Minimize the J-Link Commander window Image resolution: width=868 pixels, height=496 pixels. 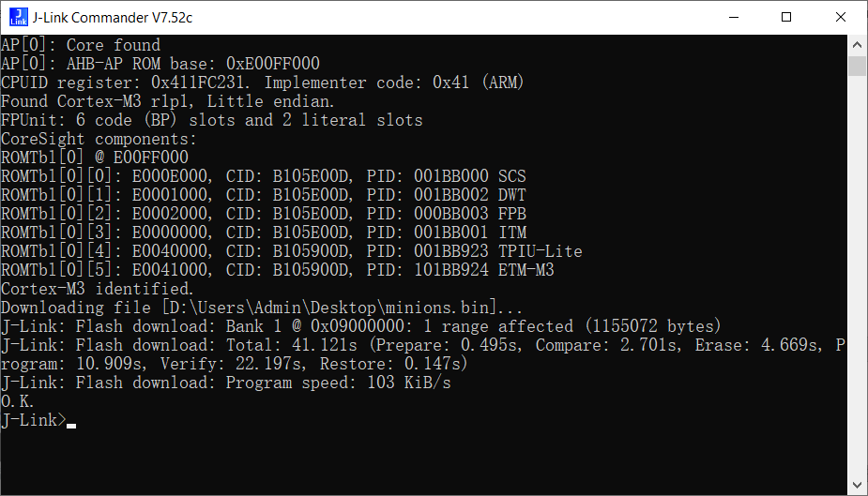[x=734, y=17]
